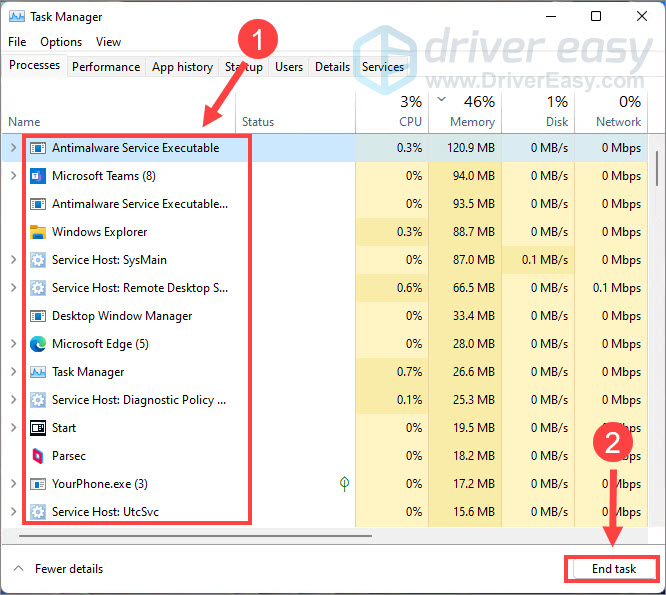Select the Desktop Window Manager name
The image size is (666, 595).
[x=122, y=316]
